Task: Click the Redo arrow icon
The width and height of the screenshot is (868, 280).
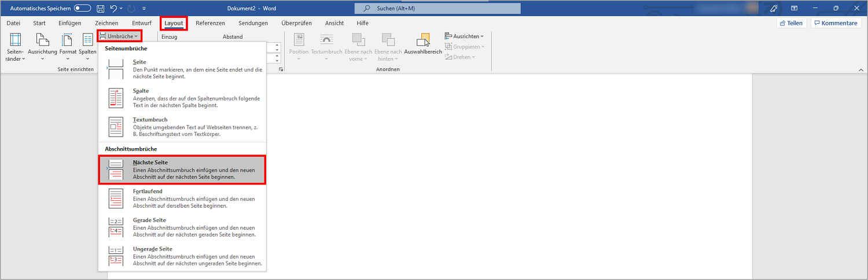Action: tap(132, 9)
